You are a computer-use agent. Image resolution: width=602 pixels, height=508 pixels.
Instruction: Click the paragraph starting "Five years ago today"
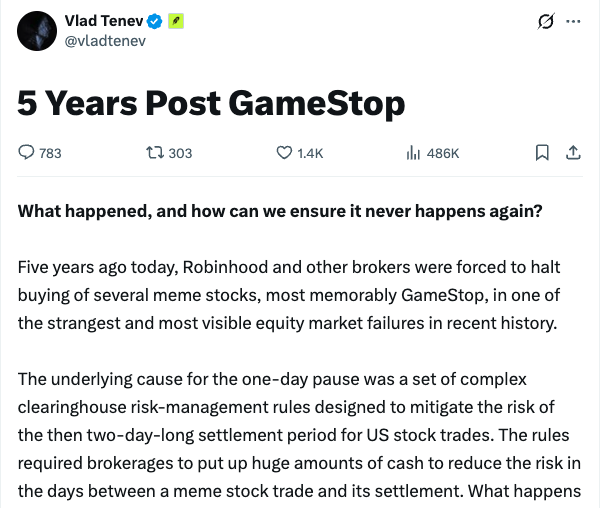tap(290, 294)
